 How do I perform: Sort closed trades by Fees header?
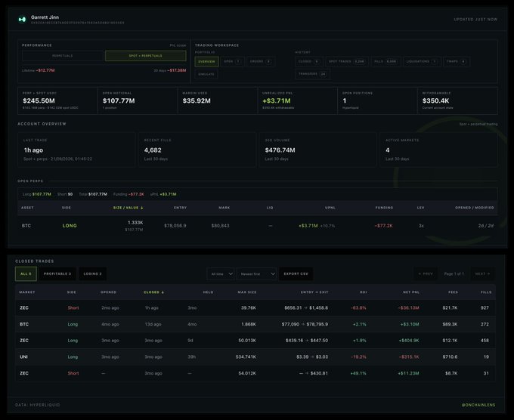coord(453,292)
